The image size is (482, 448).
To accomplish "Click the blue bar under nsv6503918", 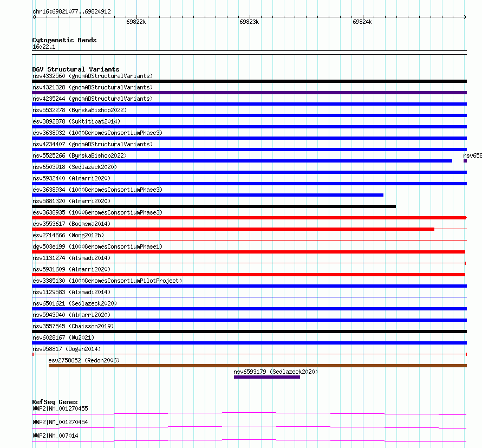I will coord(249,172).
